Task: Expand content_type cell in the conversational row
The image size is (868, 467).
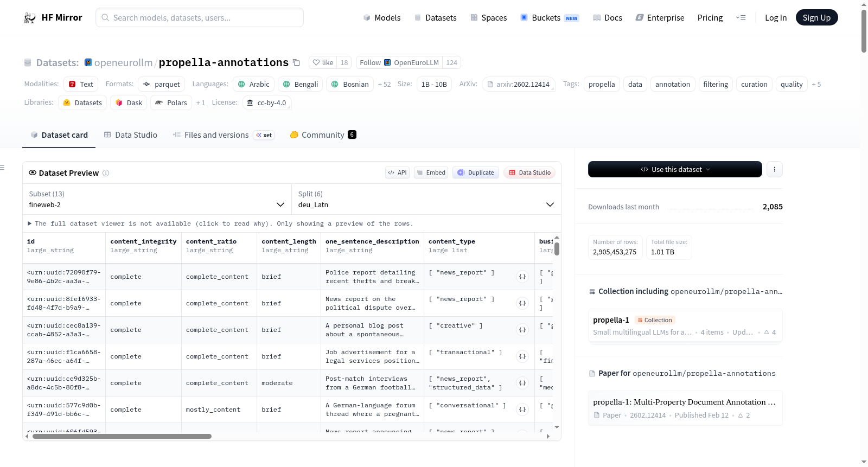Action: pos(522,410)
